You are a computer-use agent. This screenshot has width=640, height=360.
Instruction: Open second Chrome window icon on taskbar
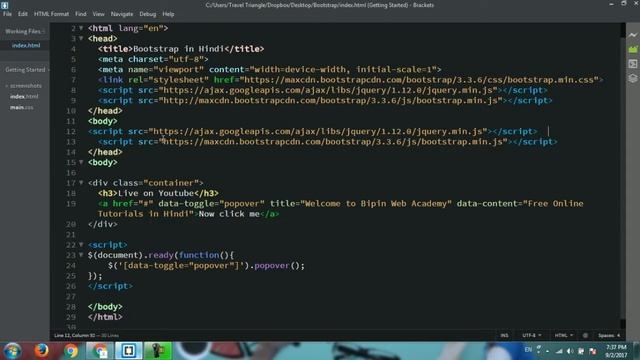[x=99, y=351]
